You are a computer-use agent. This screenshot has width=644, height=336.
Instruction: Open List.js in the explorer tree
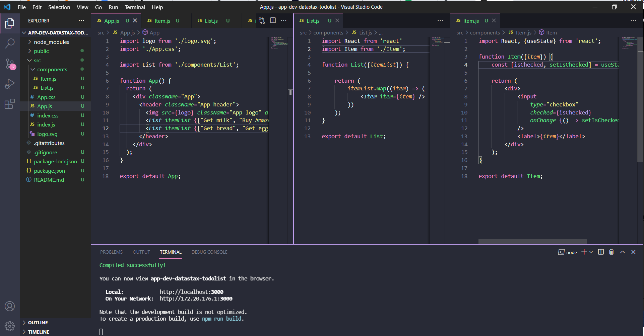click(x=56, y=88)
